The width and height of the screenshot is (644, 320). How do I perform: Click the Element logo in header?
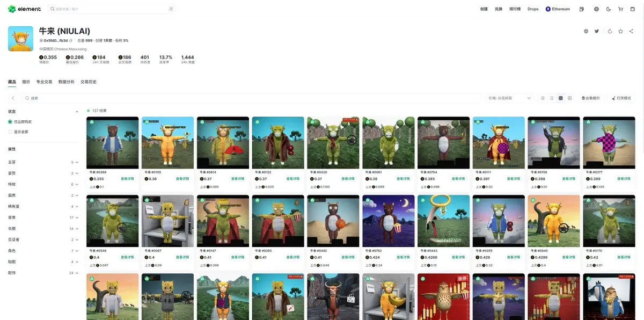(24, 9)
